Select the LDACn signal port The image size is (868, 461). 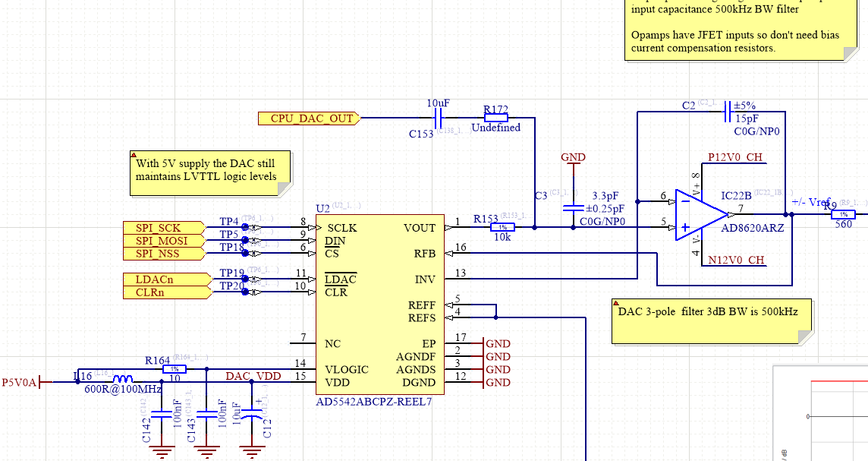[156, 279]
